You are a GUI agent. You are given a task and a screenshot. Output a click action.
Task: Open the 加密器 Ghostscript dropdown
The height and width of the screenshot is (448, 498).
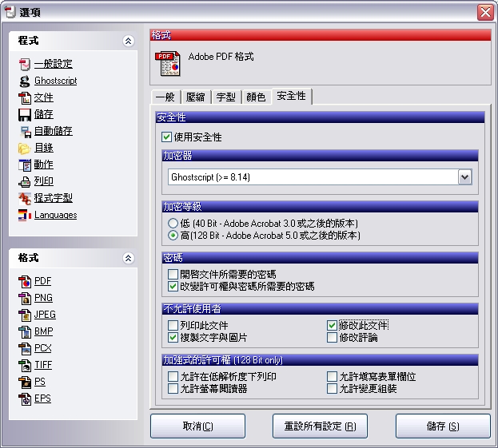point(464,177)
